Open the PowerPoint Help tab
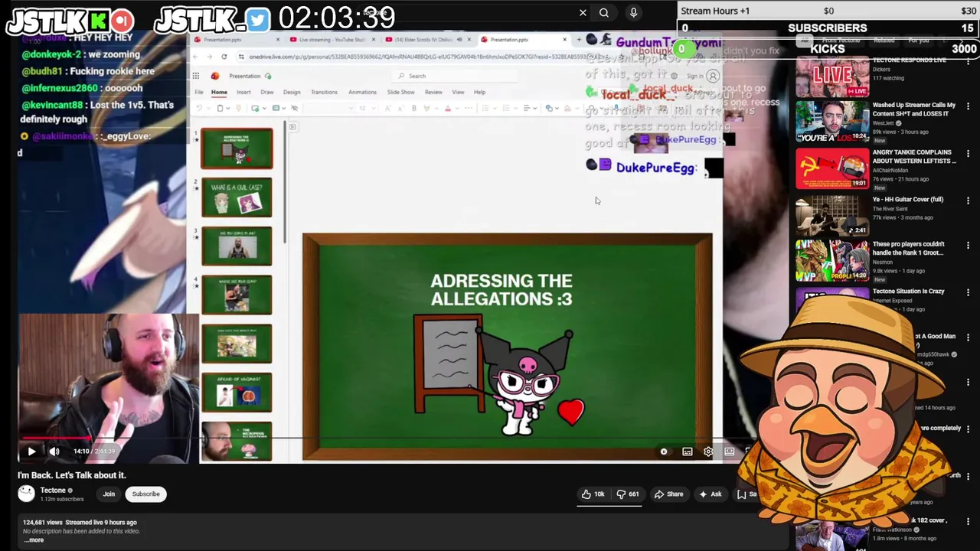980x551 pixels. coord(479,92)
